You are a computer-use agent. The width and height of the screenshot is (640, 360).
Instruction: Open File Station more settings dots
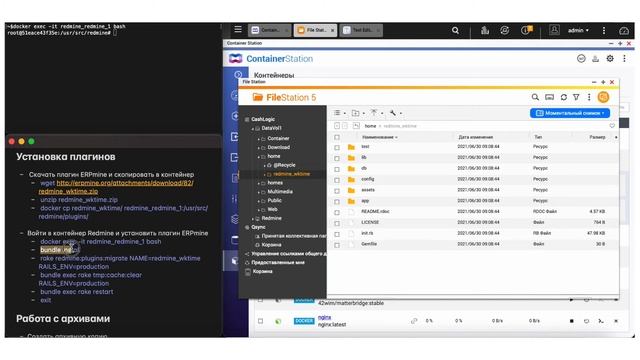point(589,97)
